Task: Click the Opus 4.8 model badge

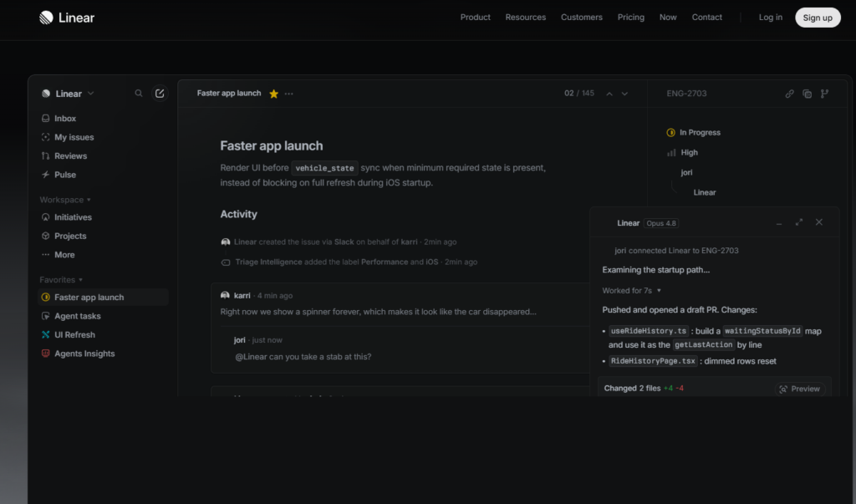Action: (x=661, y=223)
